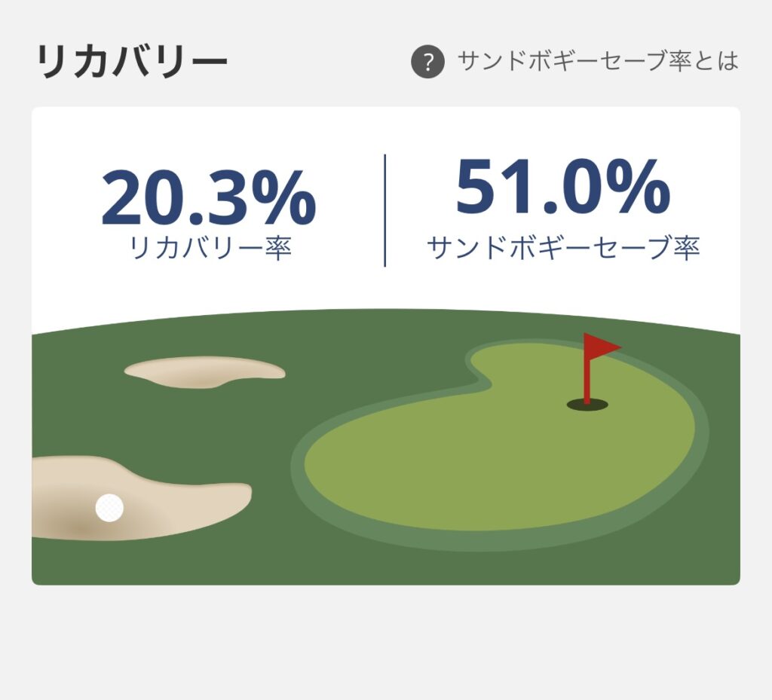Select the サンドボギーセーブ率 label under 51.0%
Image resolution: width=772 pixels, height=700 pixels.
tap(563, 247)
